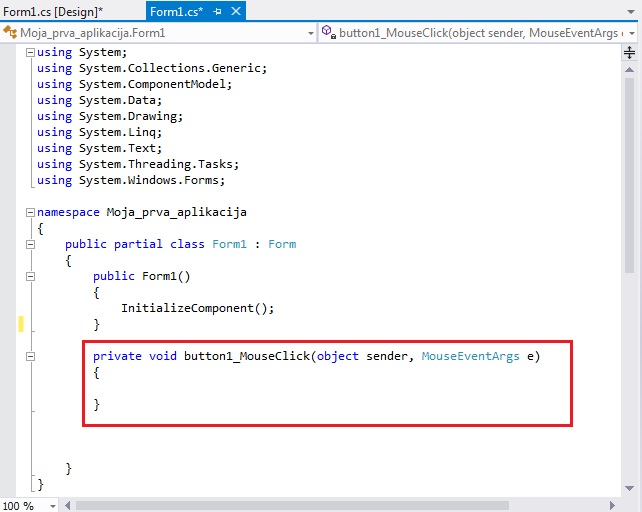Image resolution: width=642 pixels, height=512 pixels.
Task: Collapse the Form1() constructor block
Action: 30,276
